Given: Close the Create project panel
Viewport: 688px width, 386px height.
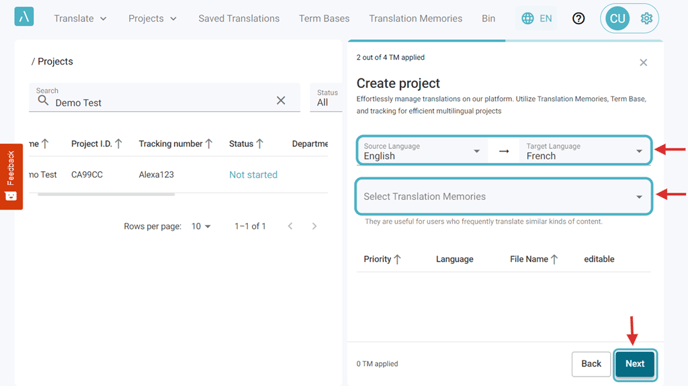Looking at the screenshot, I should [x=643, y=63].
